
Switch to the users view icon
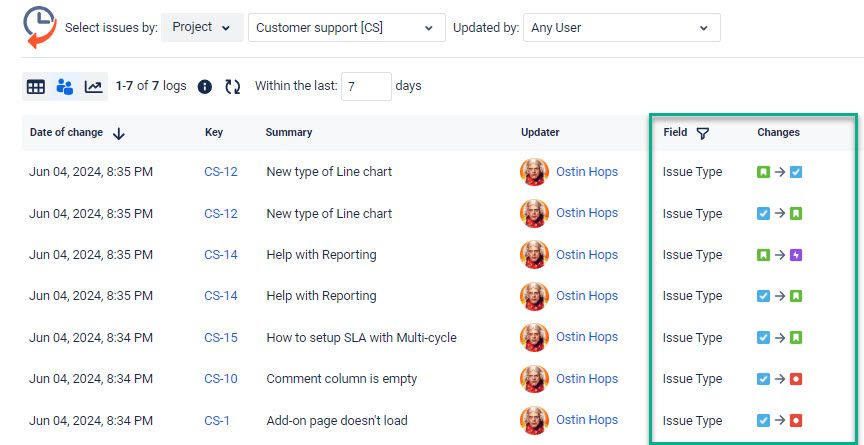click(64, 86)
